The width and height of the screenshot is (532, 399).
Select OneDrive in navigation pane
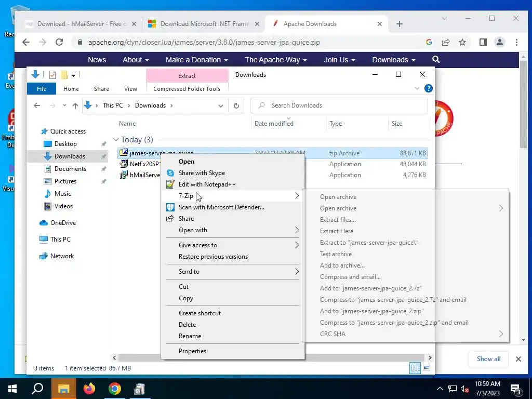coord(63,223)
